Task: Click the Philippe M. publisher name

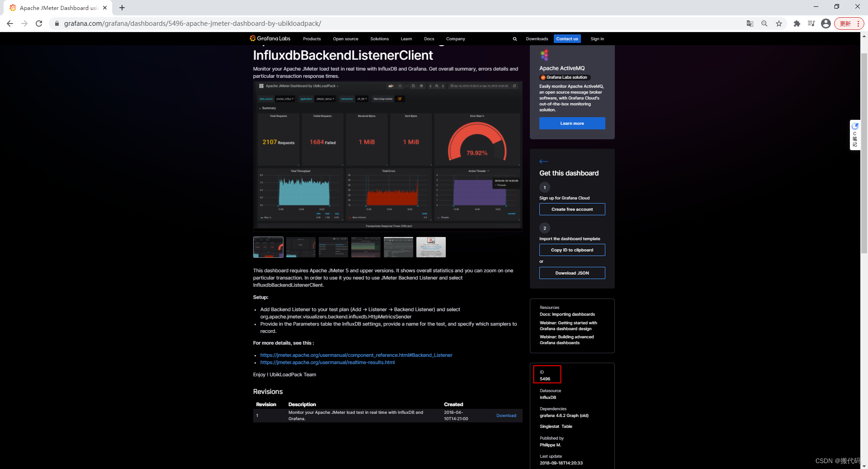Action: tap(550, 445)
